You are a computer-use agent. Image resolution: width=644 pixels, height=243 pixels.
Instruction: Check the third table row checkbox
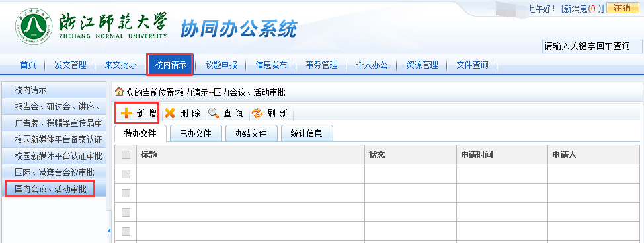tap(126, 212)
